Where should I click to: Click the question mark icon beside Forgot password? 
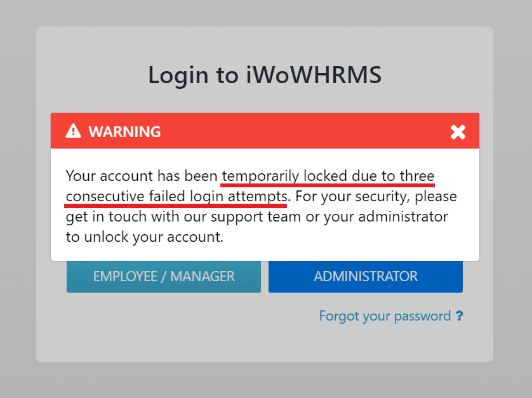460,316
